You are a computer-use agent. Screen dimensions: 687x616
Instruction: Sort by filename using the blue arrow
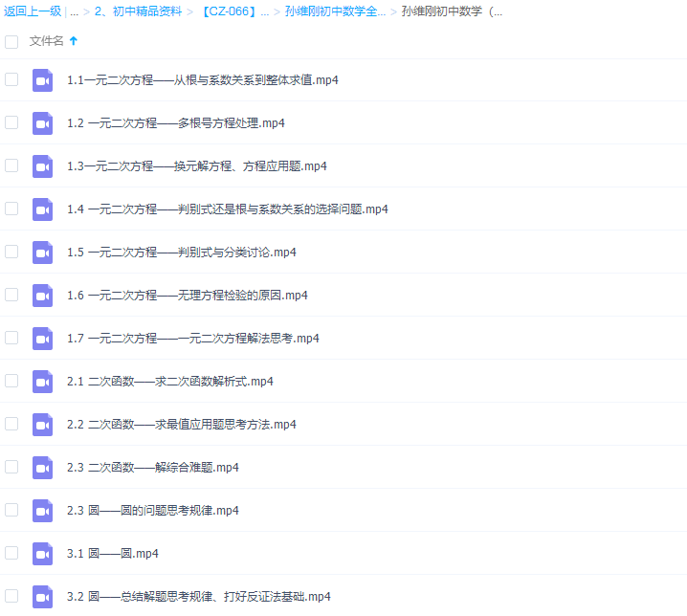[74, 42]
